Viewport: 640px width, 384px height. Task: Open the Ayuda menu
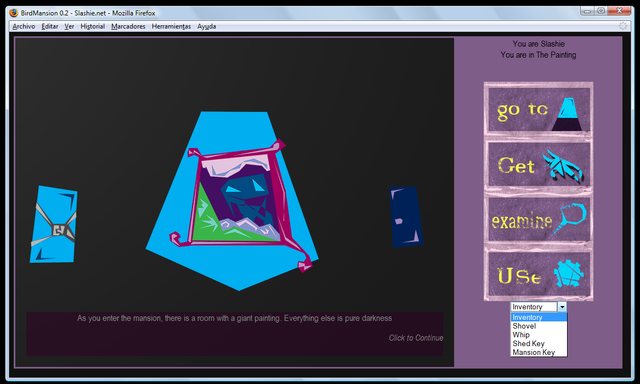pyautogui.click(x=207, y=26)
